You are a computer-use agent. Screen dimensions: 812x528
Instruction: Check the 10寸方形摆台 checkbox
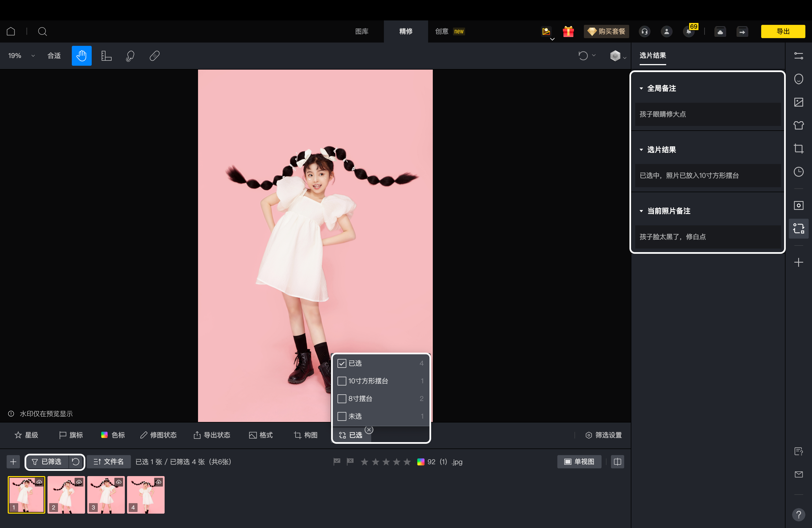342,381
